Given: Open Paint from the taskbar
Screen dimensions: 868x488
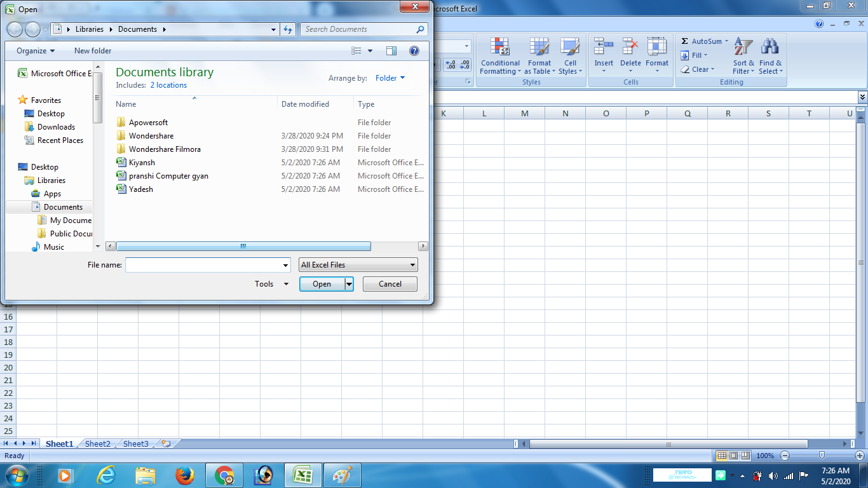Looking at the screenshot, I should pyautogui.click(x=342, y=475).
